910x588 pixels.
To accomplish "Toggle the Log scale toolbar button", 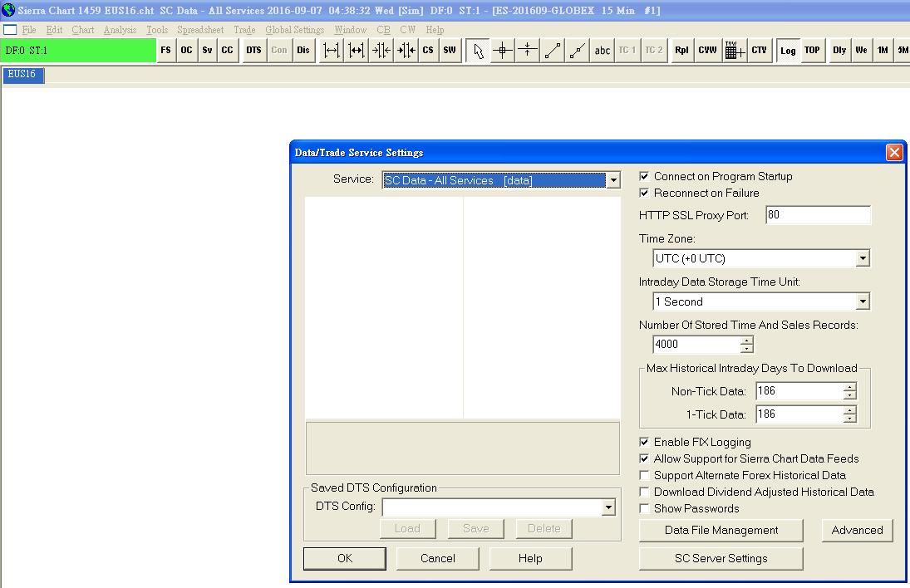I will (x=788, y=51).
